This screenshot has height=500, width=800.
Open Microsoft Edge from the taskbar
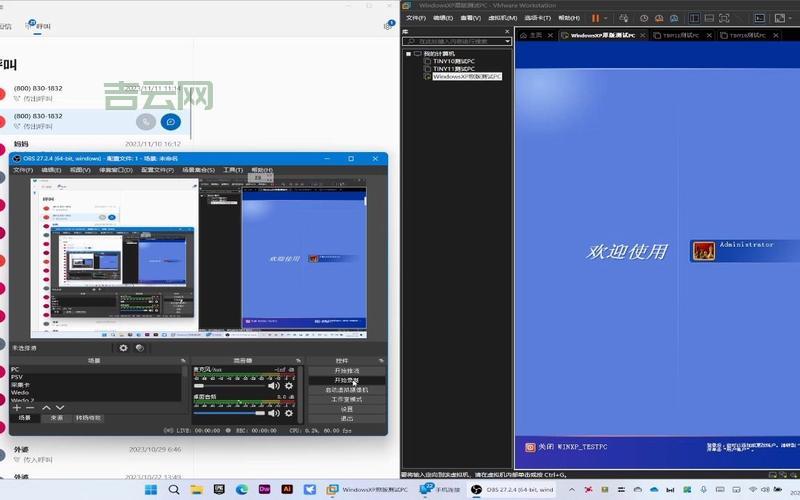coord(242,489)
